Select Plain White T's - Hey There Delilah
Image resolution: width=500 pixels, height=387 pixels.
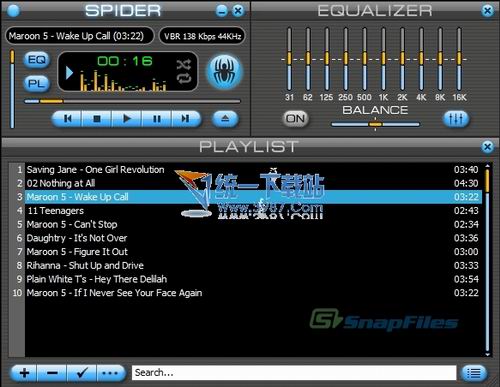tap(253, 279)
